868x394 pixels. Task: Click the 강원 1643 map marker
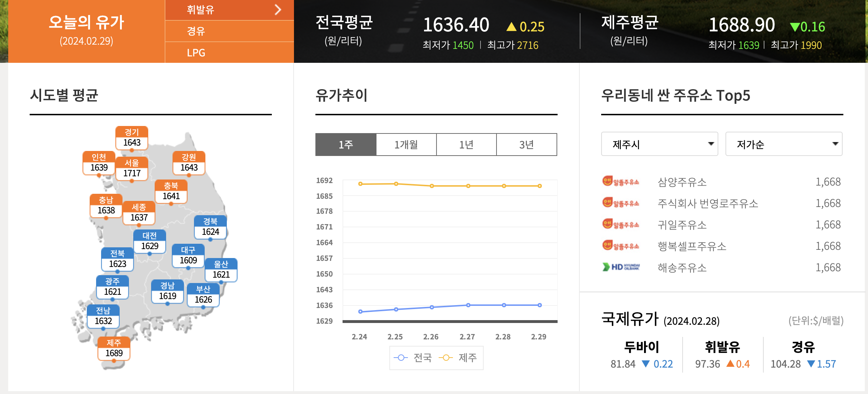[189, 163]
